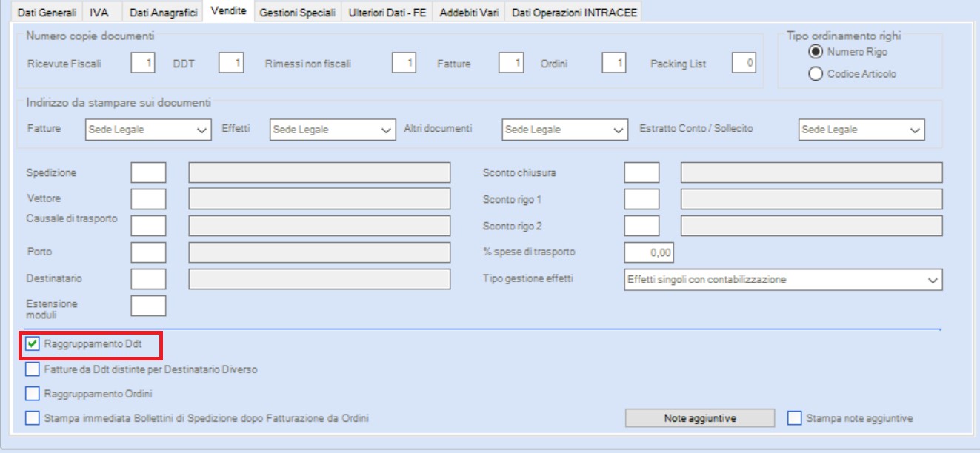Focus the Rimessi non fiscali copies field
This screenshot has height=453, width=980.
(x=404, y=64)
